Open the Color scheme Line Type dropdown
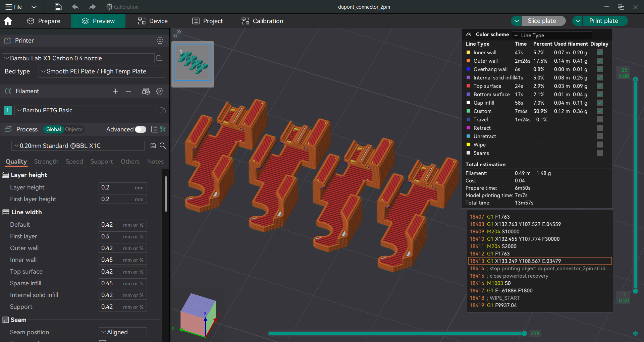 552,35
